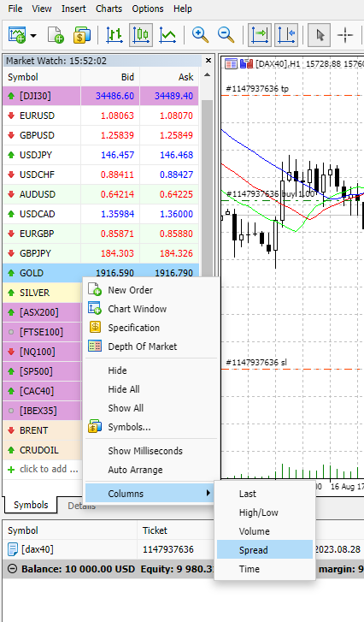This screenshot has height=622, width=364.
Task: Open dropdown arrow beside new chart icon
Action: (x=33, y=36)
